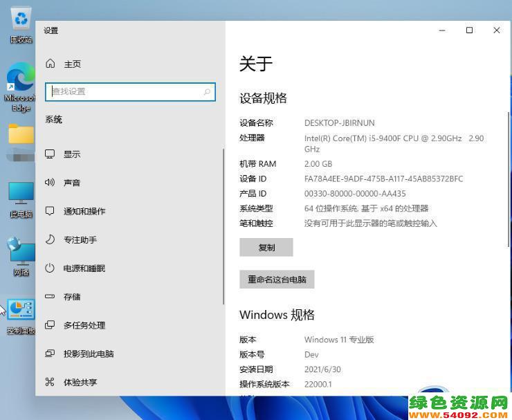Screen dimensions: 512x420
Task: Click the 存储 drive icon
Action: coord(50,297)
